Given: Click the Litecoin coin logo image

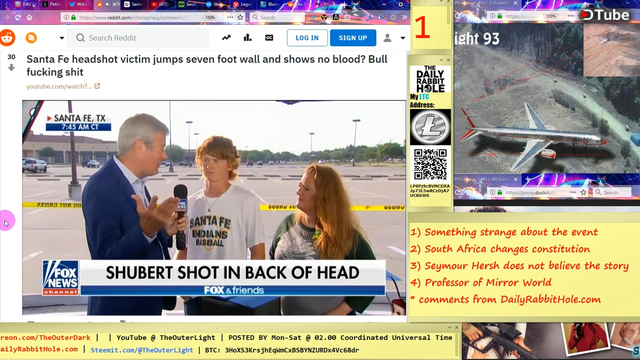Looking at the screenshot, I should pos(430,127).
